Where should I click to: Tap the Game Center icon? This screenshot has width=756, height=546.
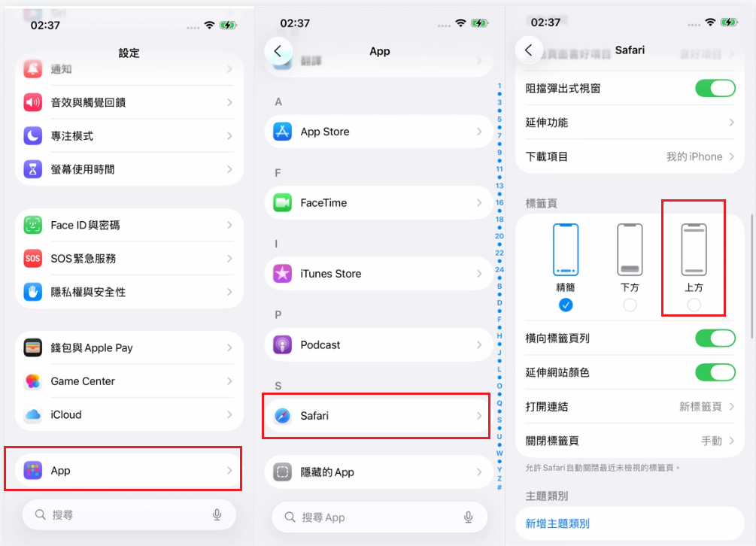(33, 381)
